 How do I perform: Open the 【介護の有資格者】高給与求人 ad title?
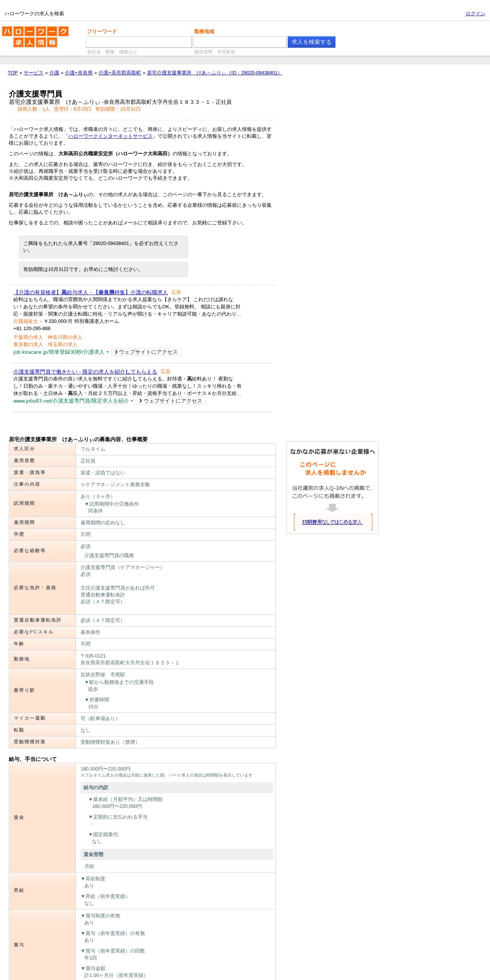[90, 292]
